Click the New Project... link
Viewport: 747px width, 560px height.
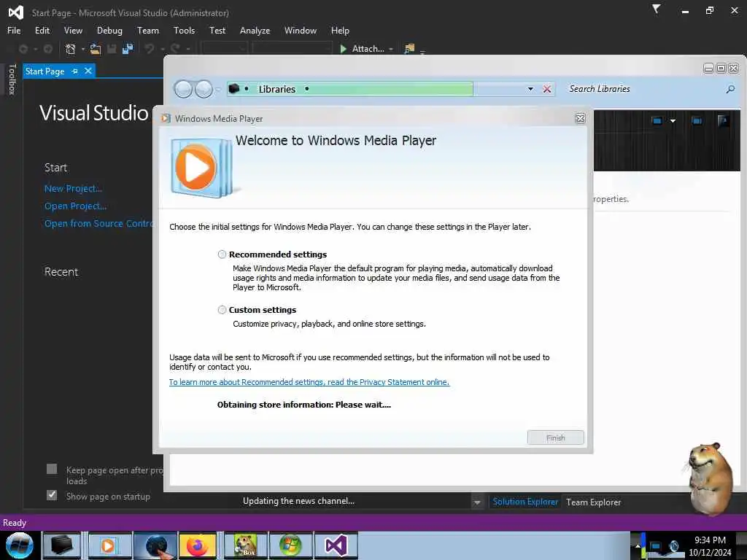(x=73, y=189)
